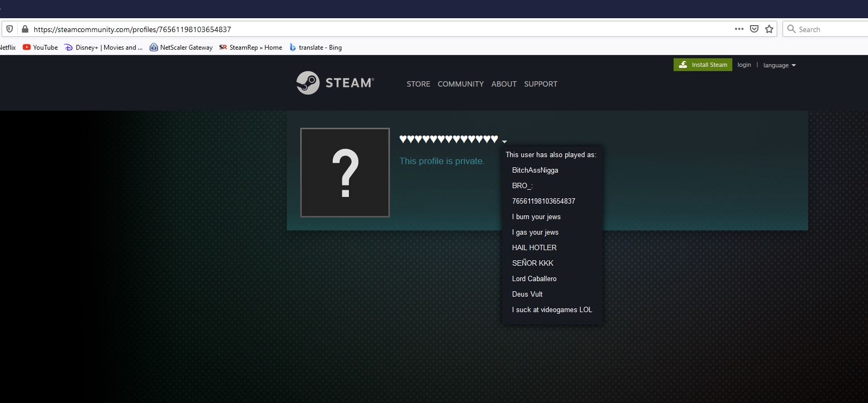Save page with the Pocket icon
The image size is (868, 403).
(x=754, y=29)
